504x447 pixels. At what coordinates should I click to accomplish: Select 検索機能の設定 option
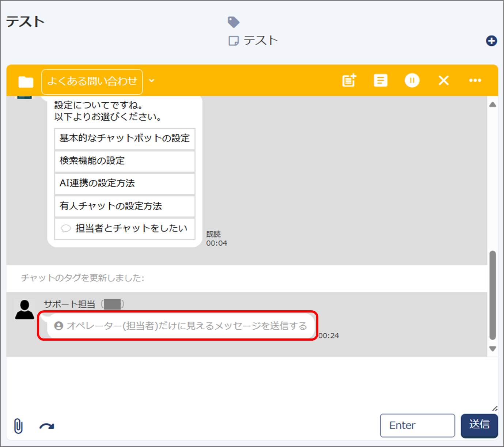click(125, 161)
